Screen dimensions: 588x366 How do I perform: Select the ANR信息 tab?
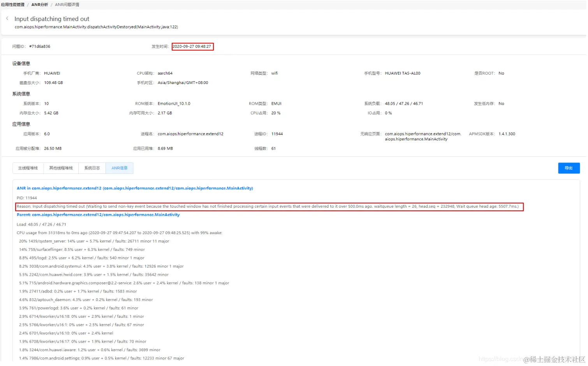pos(120,168)
